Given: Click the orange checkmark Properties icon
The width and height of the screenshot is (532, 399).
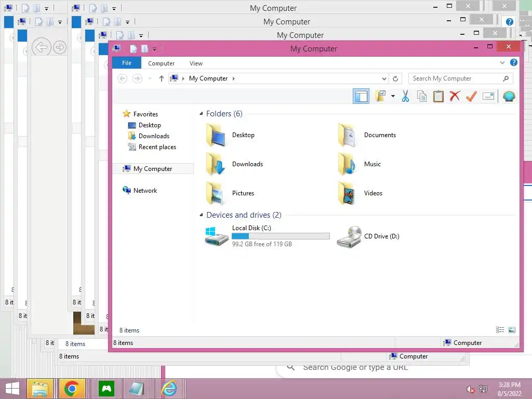Looking at the screenshot, I should (x=471, y=96).
